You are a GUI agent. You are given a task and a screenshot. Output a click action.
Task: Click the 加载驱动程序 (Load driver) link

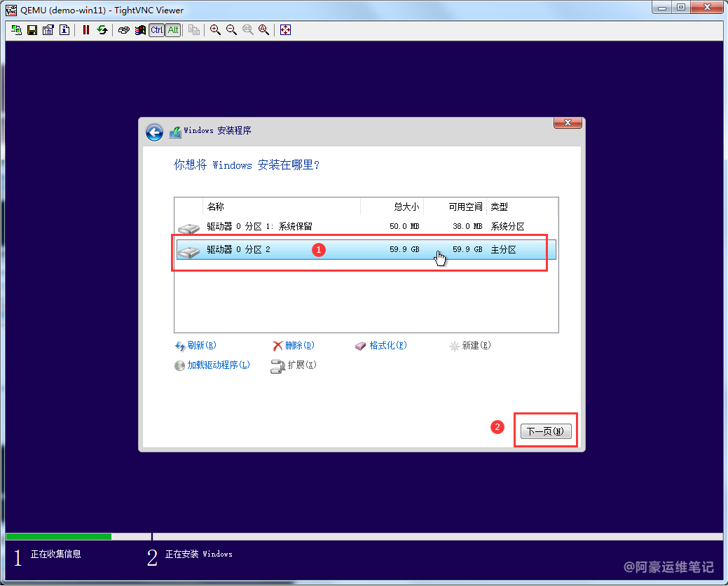[x=218, y=365]
